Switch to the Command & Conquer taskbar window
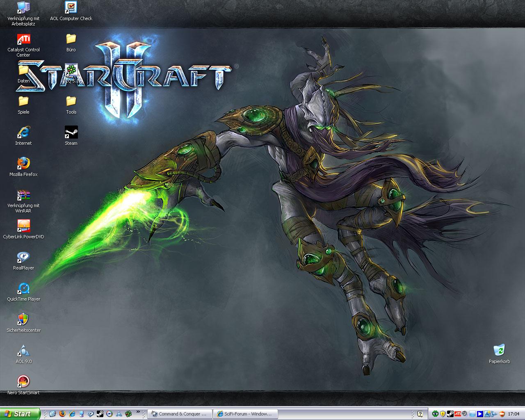This screenshot has height=420, width=525. point(180,414)
